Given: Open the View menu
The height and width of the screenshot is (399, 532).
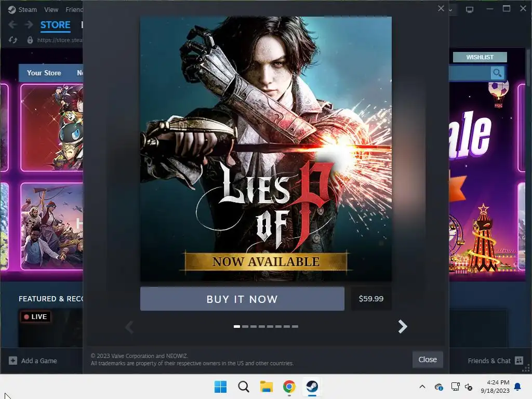Looking at the screenshot, I should [x=51, y=10].
